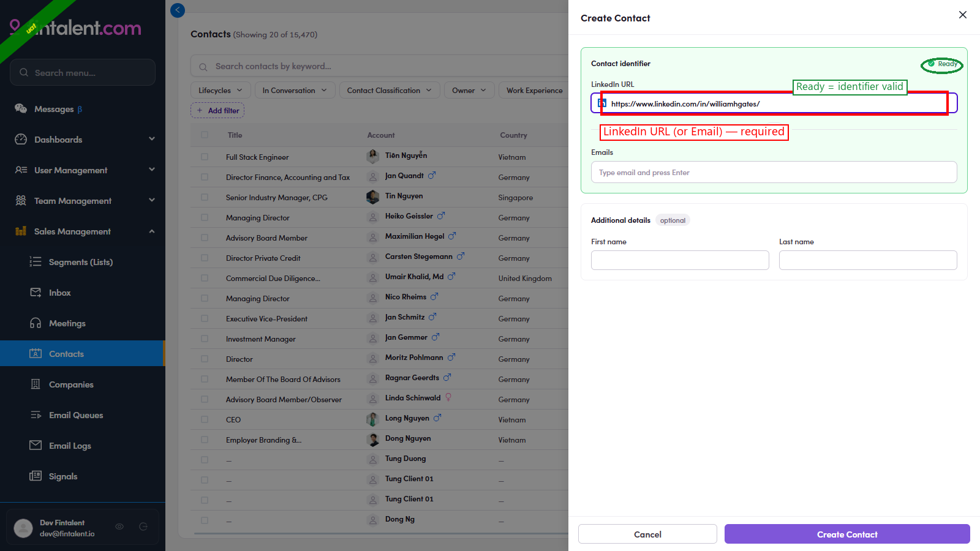Open Contact Classification filter dropdown
The width and height of the screenshot is (980, 551).
[x=390, y=90]
